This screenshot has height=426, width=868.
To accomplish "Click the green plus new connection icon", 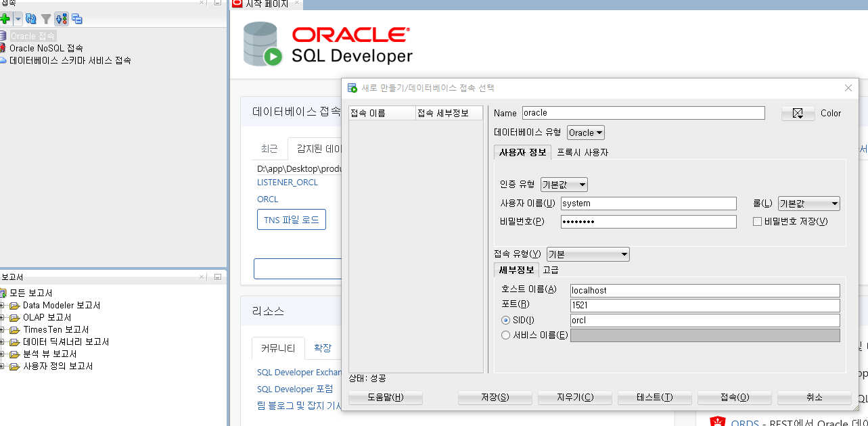I will click(x=5, y=19).
